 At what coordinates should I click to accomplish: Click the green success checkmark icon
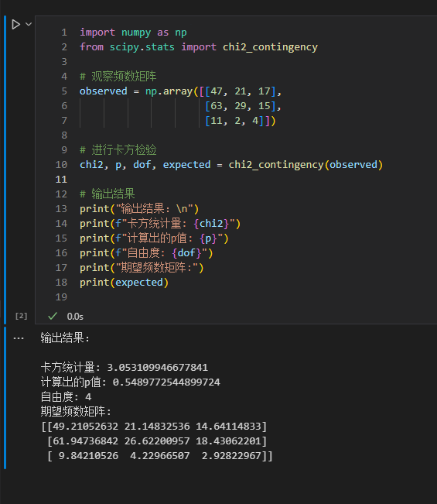(53, 316)
